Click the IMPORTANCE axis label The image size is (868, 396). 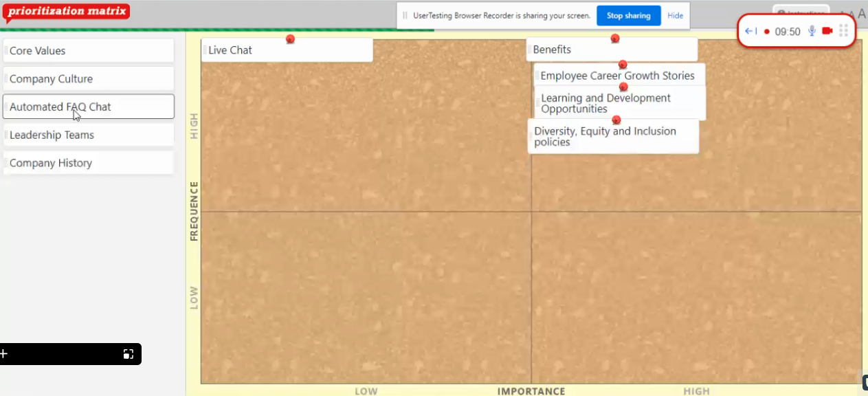pyautogui.click(x=531, y=391)
